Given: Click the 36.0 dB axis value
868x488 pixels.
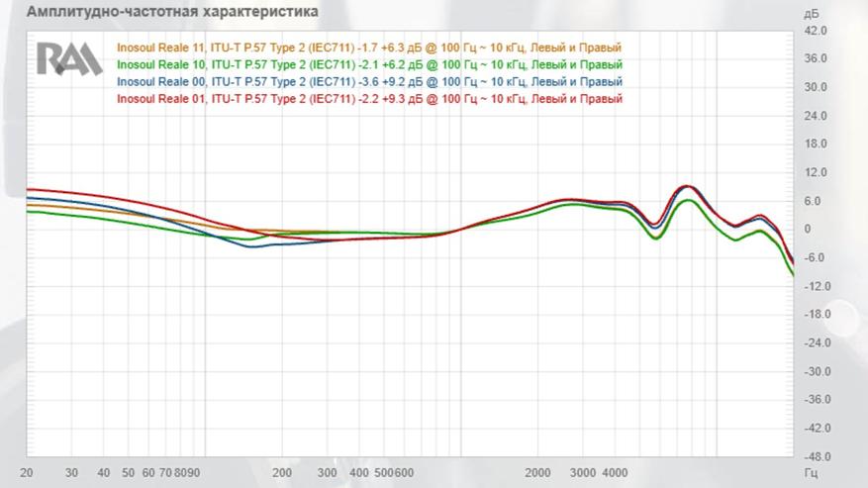Looking at the screenshot, I should [x=816, y=58].
